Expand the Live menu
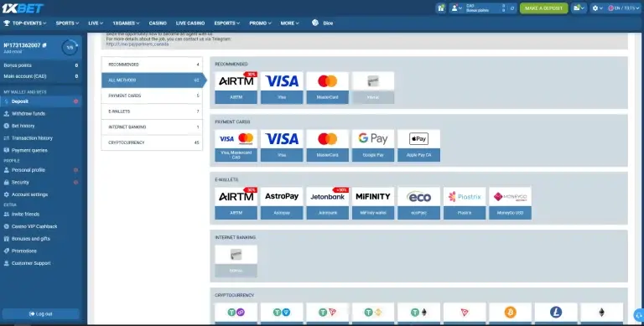 click(96, 23)
